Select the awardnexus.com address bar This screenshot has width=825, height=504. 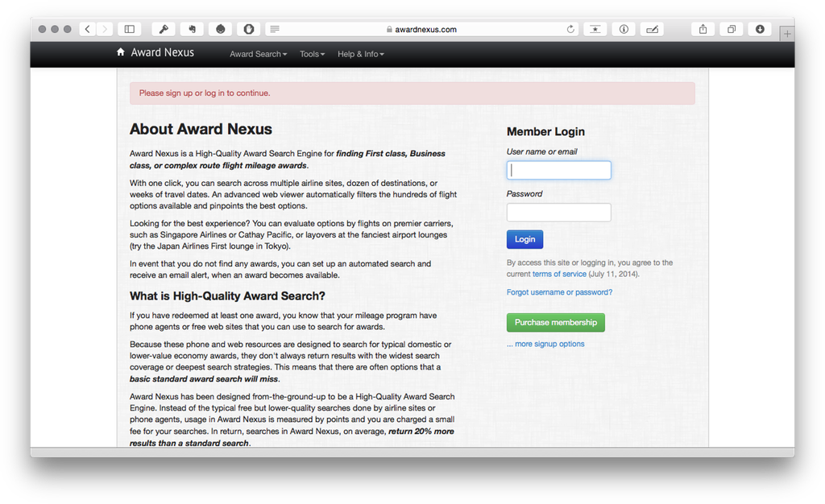tap(421, 30)
